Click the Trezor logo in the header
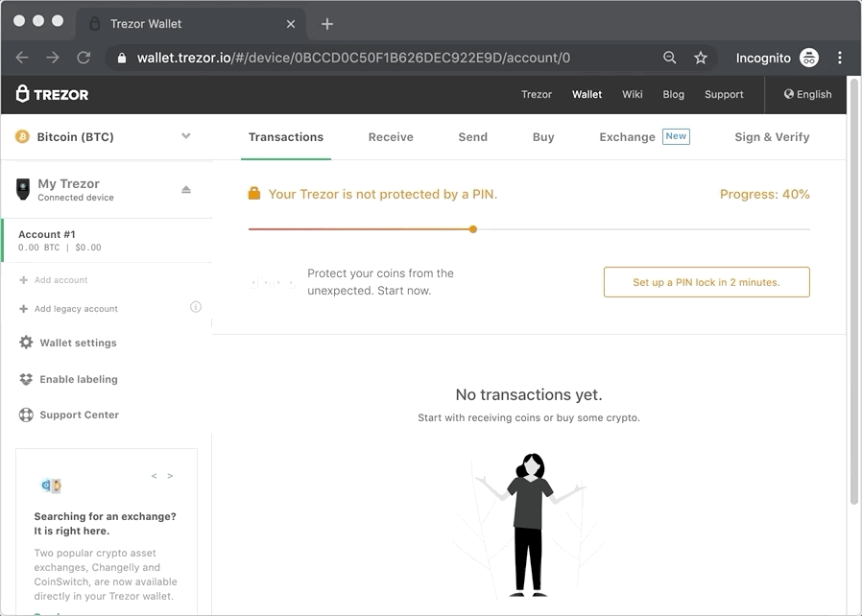Viewport: 862px width, 616px height. [x=52, y=95]
